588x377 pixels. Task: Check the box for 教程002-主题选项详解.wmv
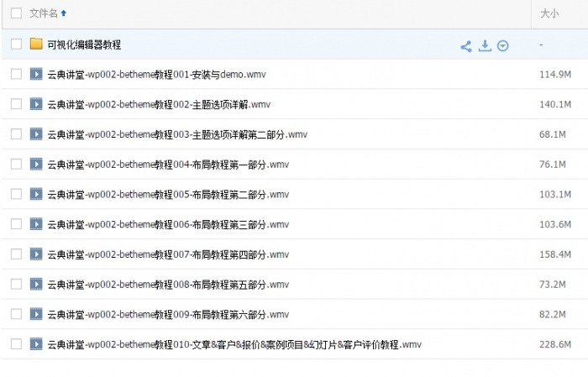(x=16, y=104)
